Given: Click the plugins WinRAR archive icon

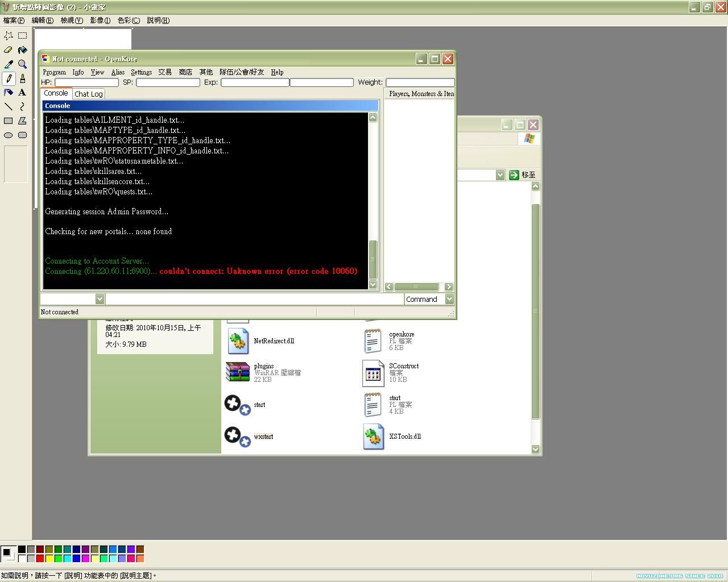Looking at the screenshot, I should coord(238,372).
